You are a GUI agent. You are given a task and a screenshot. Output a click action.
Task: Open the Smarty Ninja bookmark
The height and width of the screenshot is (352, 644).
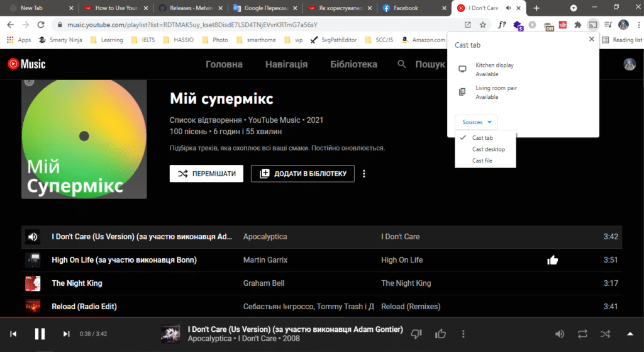click(60, 40)
